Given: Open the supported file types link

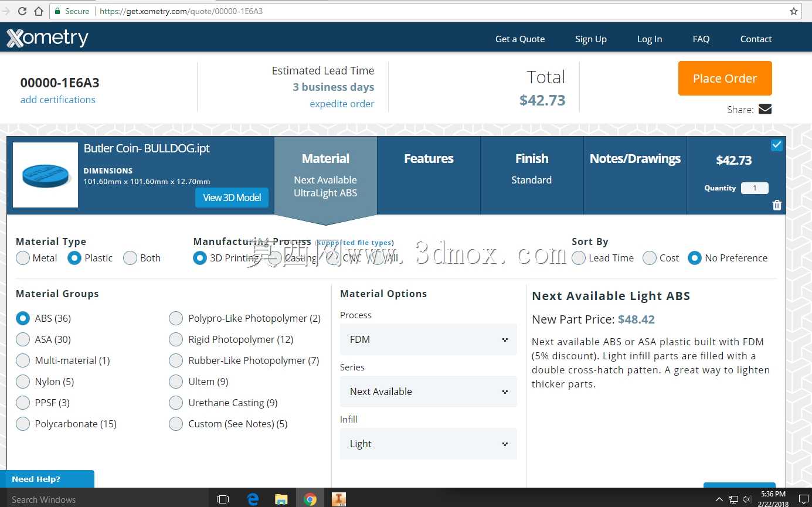Looking at the screenshot, I should coord(355,243).
